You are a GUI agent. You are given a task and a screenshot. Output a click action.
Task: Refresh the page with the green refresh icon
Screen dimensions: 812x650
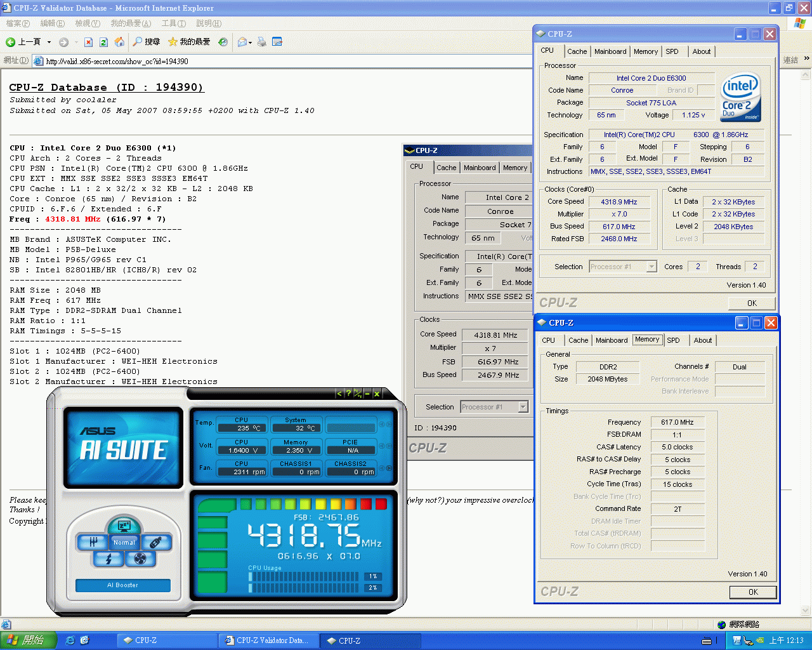click(103, 42)
